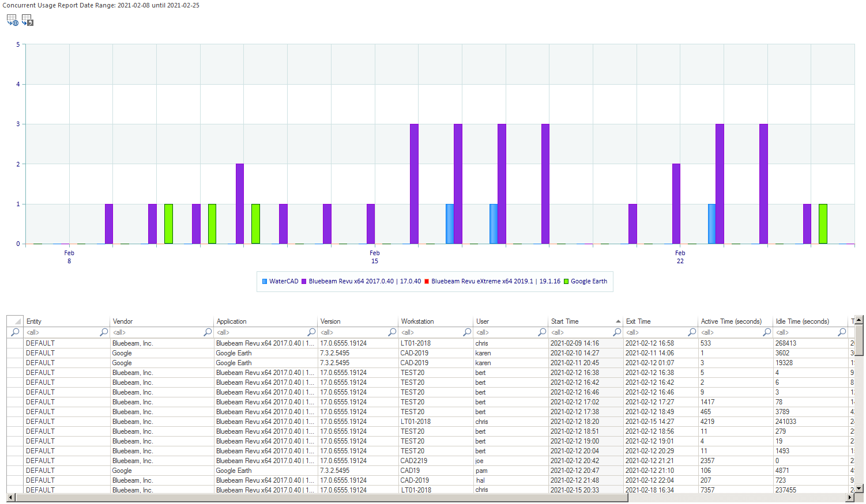Click the search icon in Exit Time filter
The width and height of the screenshot is (866, 504).
692,332
